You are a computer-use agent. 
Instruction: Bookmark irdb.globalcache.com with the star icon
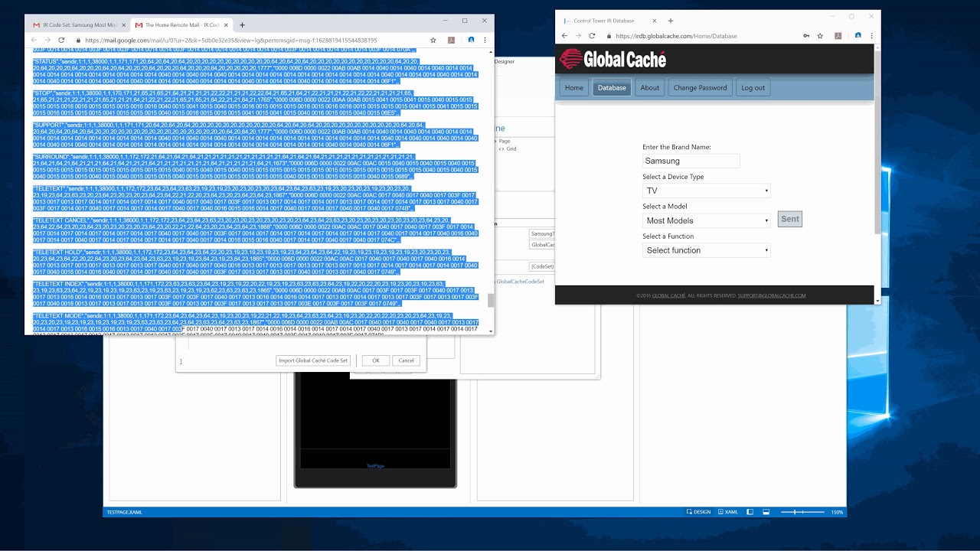click(x=820, y=35)
